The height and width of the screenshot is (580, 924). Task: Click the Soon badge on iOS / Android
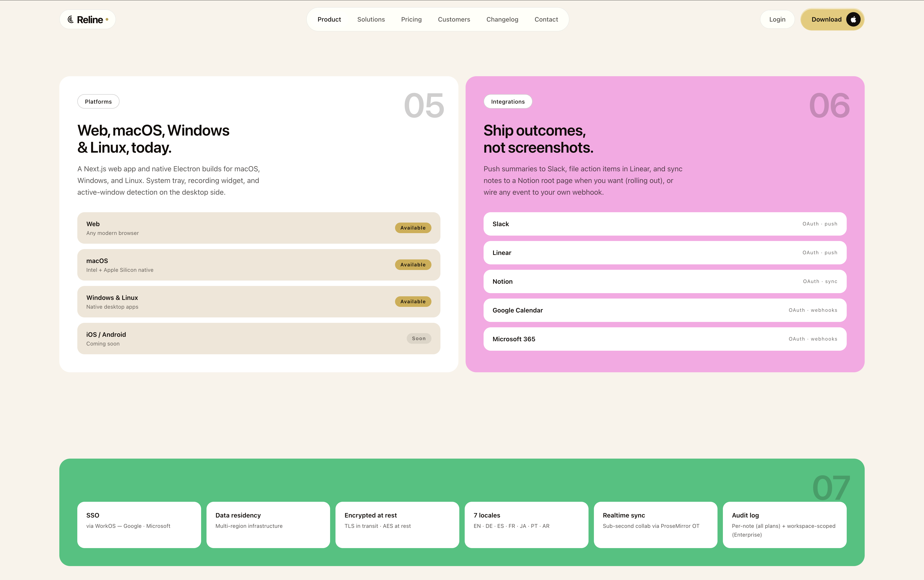click(419, 338)
